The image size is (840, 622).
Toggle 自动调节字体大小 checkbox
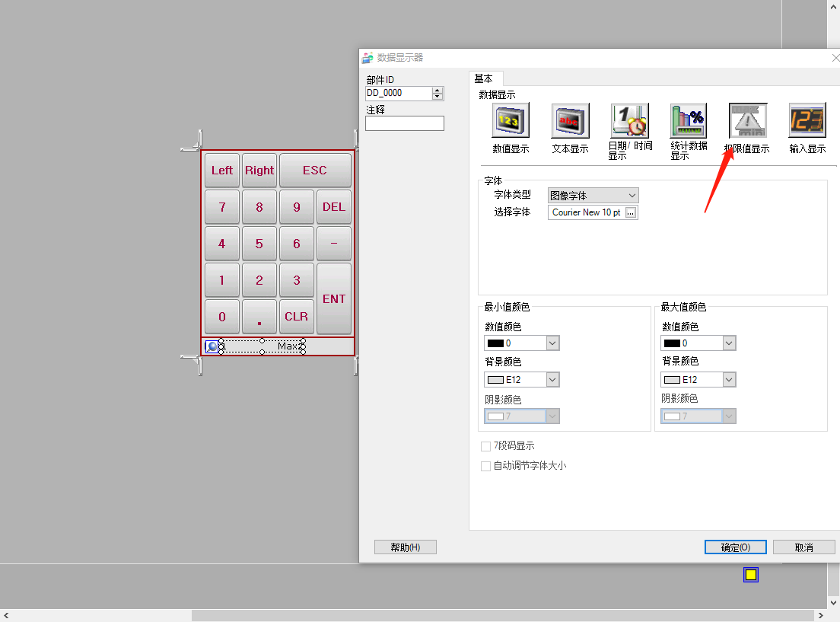coord(485,466)
